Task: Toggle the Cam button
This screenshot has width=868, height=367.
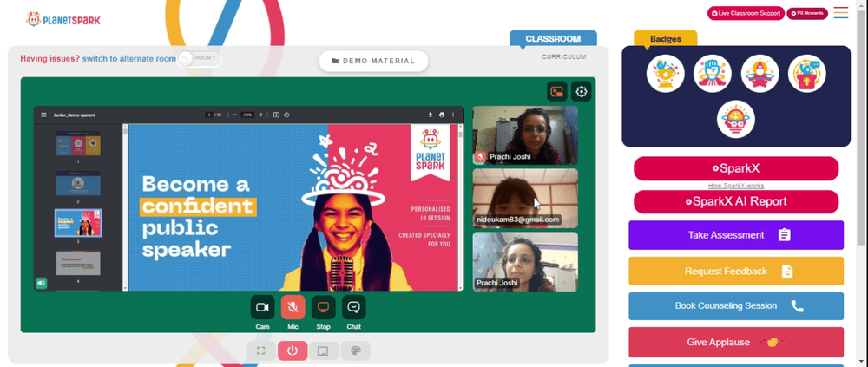Action: (262, 307)
